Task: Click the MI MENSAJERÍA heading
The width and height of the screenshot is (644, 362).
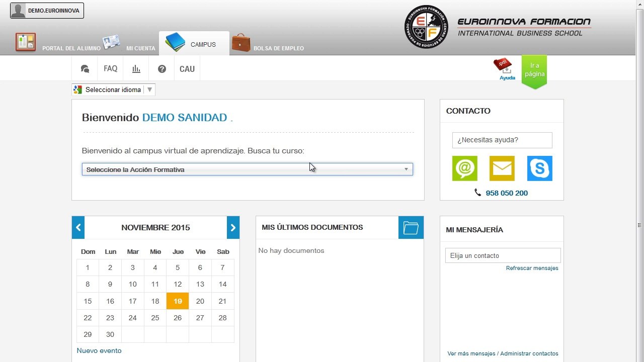Action: pyautogui.click(x=474, y=230)
